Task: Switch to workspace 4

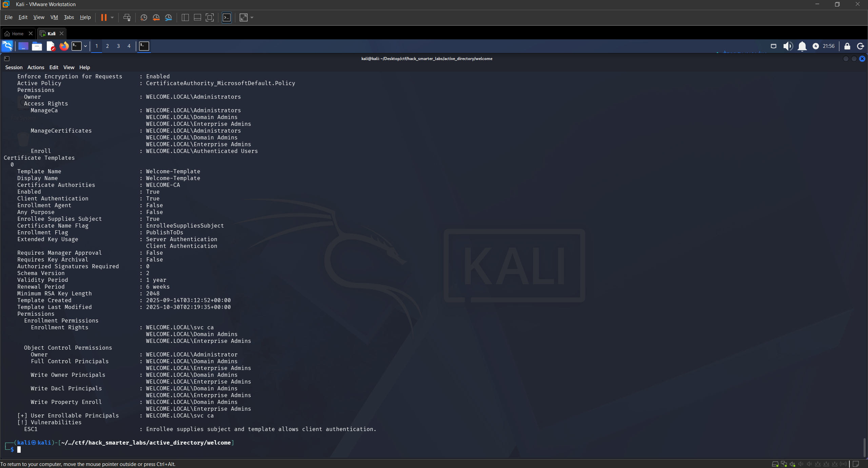Action: click(129, 46)
